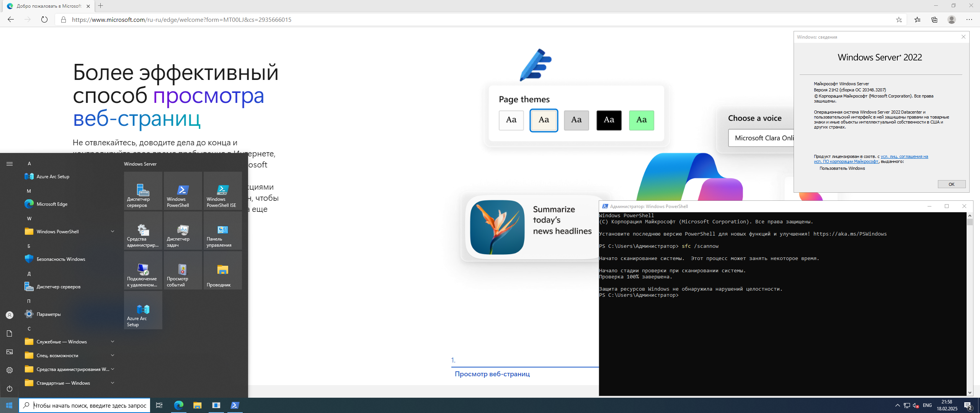This screenshot has height=413, width=980.
Task: Open the Edge Favorites list
Action: coord(917,20)
